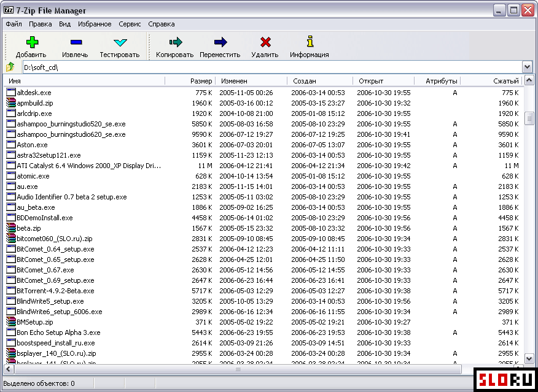Expand the address path dropdown
The height and width of the screenshot is (392, 538).
coord(527,67)
